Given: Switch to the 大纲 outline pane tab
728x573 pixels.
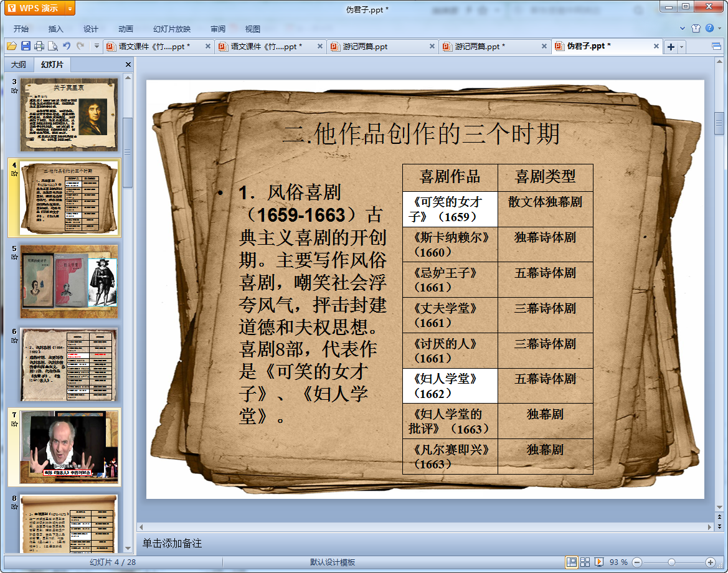Looking at the screenshot, I should pos(19,65).
